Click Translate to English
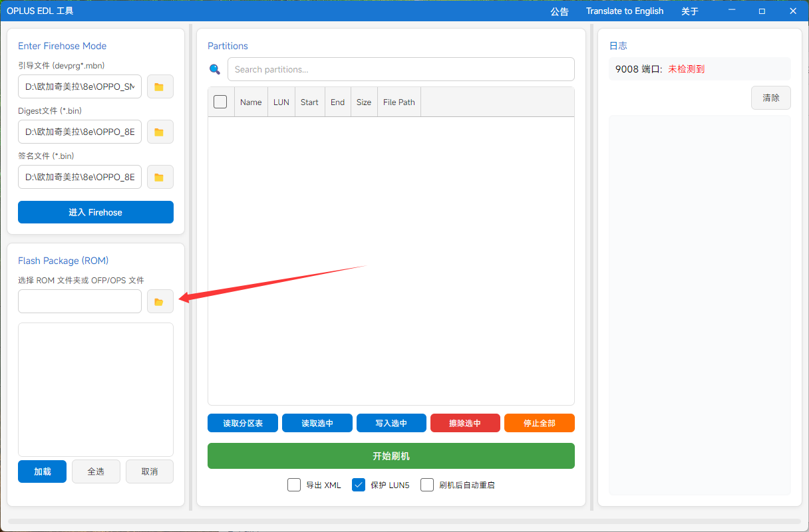Image resolution: width=809 pixels, height=532 pixels. 625,11
